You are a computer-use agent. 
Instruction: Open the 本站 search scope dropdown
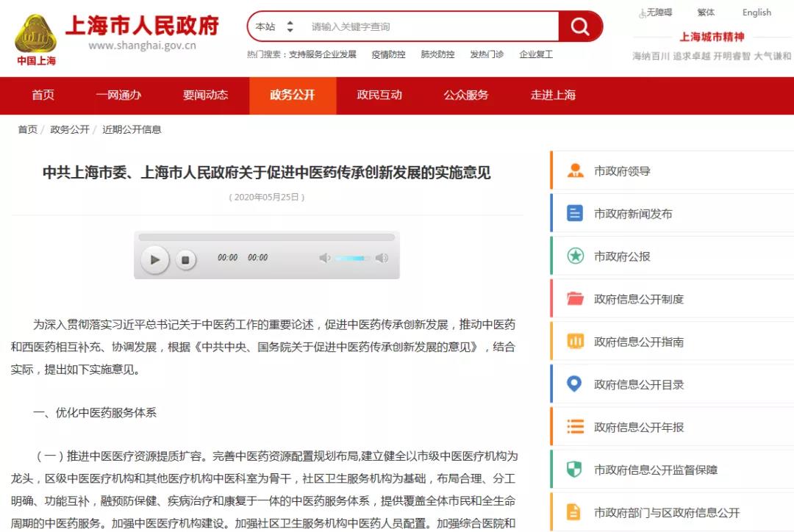[x=274, y=27]
